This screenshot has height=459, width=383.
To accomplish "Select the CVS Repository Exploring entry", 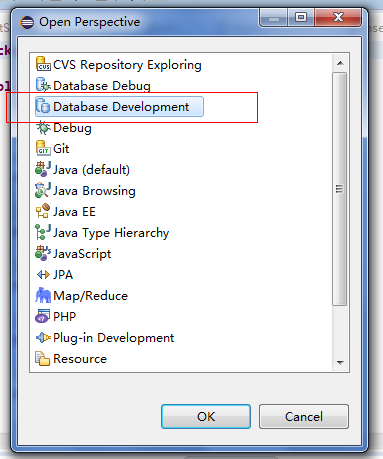I will 127,65.
